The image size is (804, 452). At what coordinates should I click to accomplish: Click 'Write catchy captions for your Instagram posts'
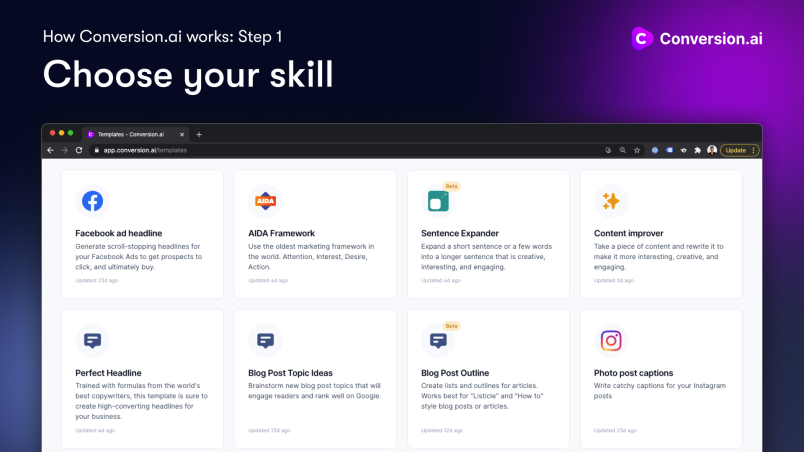pos(660,391)
